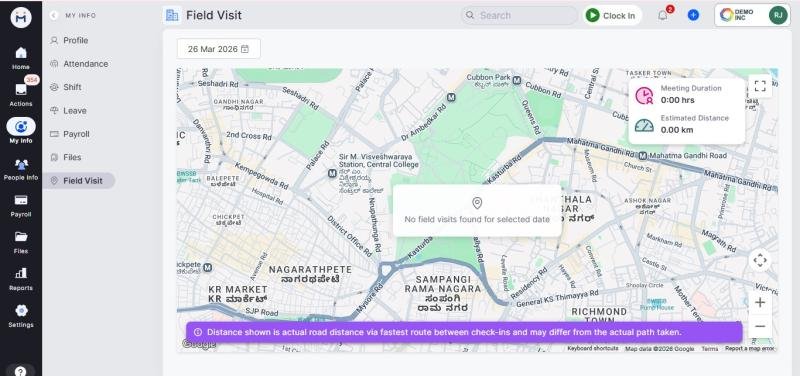This screenshot has width=800, height=376.
Task: Open Shift in My Info menu
Action: [x=72, y=87]
